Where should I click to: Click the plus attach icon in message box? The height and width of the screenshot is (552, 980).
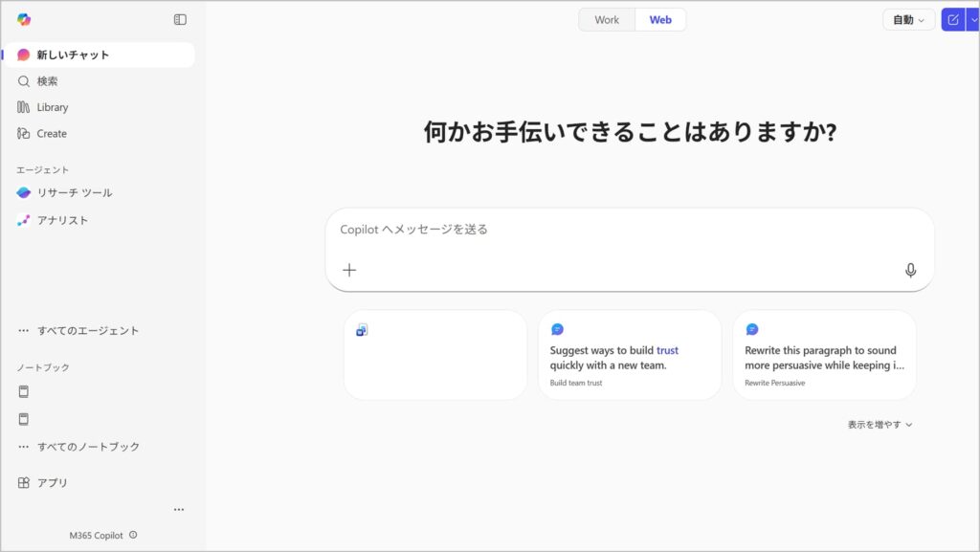click(x=349, y=270)
